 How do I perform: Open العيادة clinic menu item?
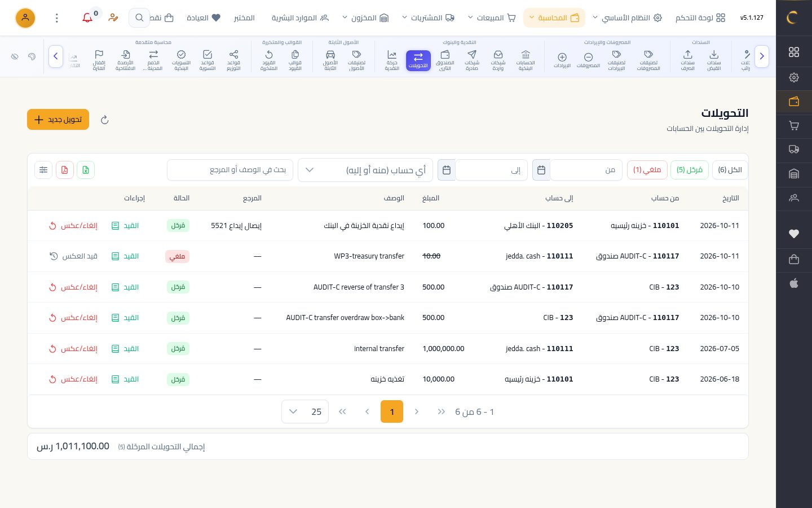pos(204,18)
